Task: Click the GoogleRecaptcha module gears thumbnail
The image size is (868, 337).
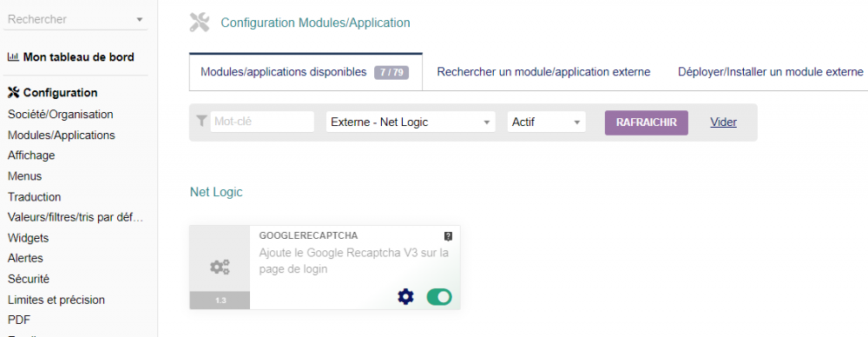Action: click(220, 268)
